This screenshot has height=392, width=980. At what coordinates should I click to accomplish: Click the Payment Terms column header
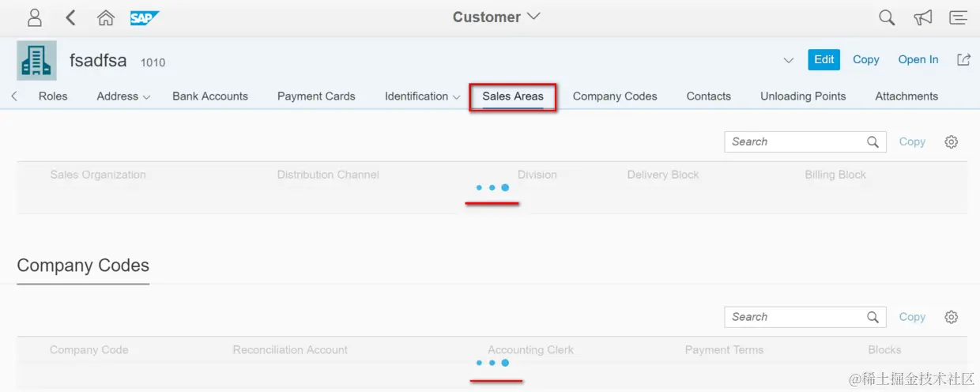724,350
